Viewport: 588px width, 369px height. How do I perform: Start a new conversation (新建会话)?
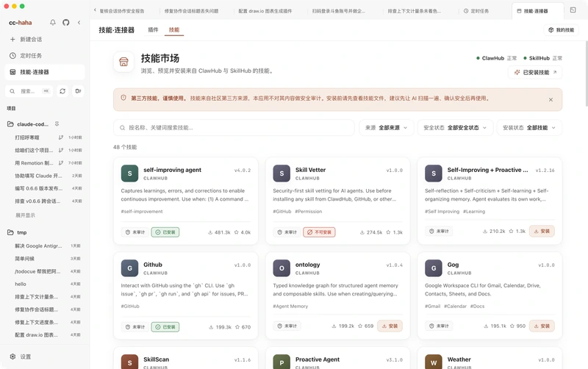tap(45, 40)
